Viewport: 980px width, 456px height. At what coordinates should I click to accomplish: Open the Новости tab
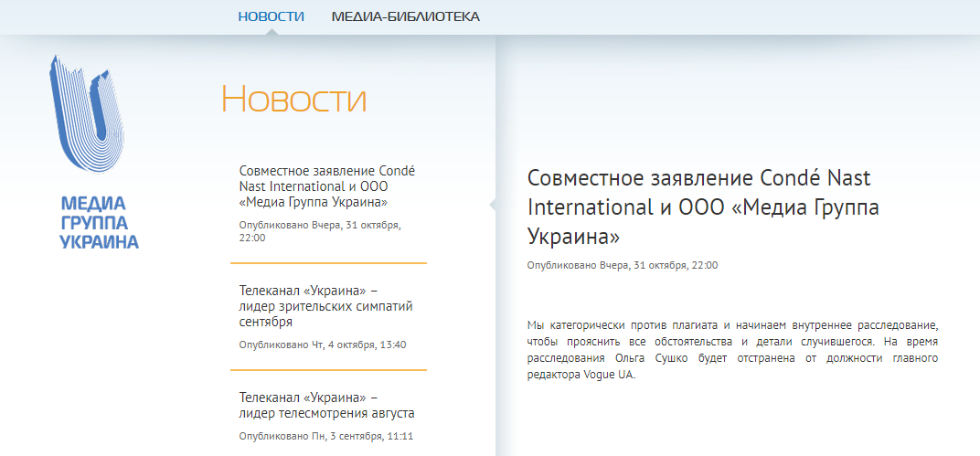pos(271,16)
